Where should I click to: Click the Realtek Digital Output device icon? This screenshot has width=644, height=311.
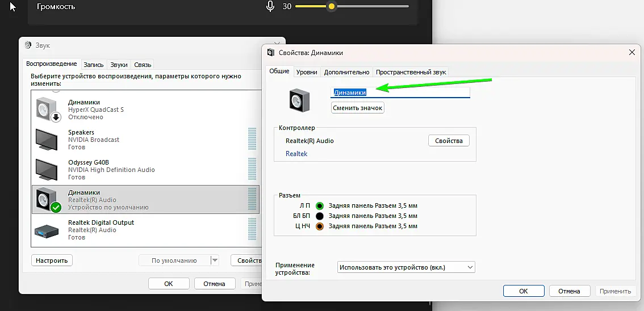tap(47, 232)
